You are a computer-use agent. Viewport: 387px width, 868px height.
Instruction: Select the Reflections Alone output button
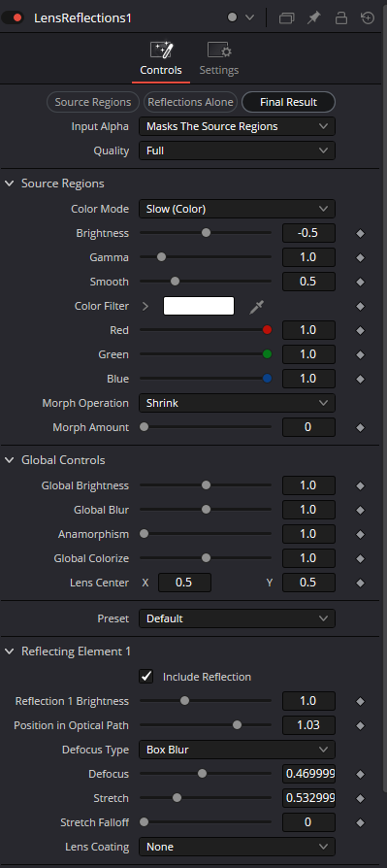tap(190, 102)
